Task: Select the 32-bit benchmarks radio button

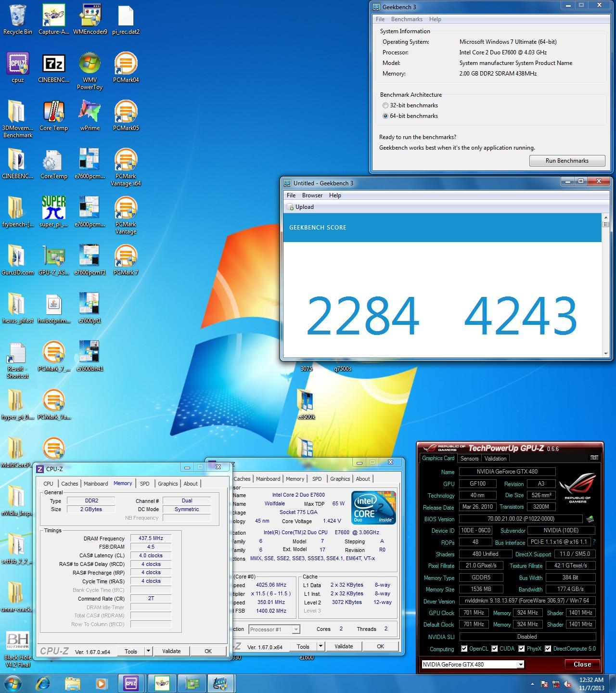Action: [x=385, y=105]
